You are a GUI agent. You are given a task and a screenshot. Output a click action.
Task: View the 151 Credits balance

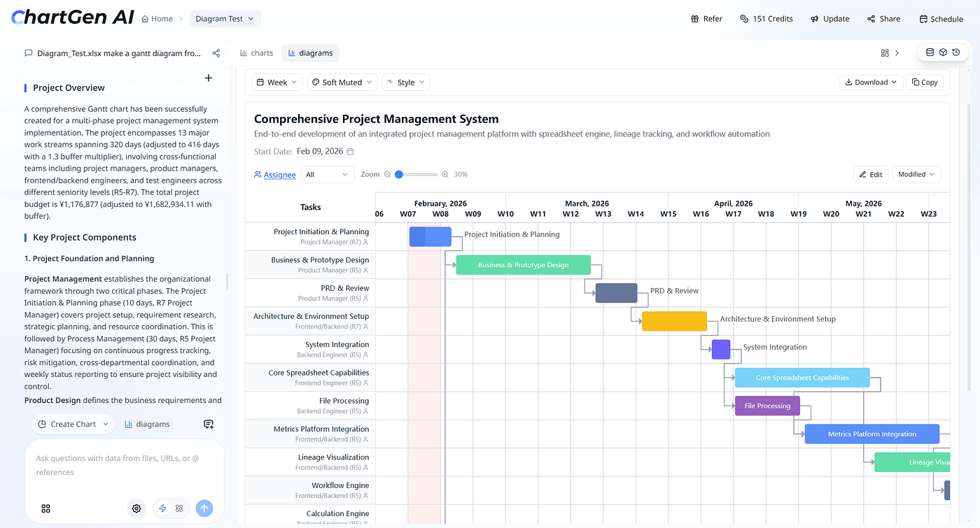click(x=766, y=19)
